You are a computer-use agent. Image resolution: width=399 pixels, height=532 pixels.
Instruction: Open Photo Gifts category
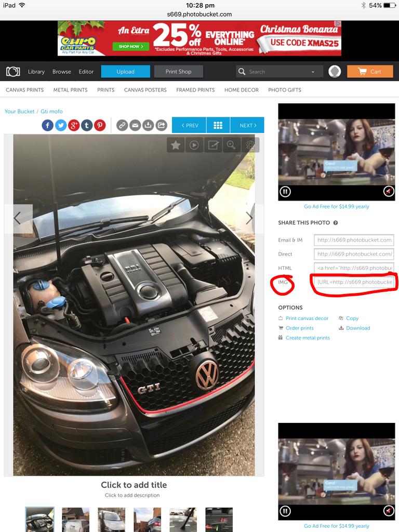285,90
